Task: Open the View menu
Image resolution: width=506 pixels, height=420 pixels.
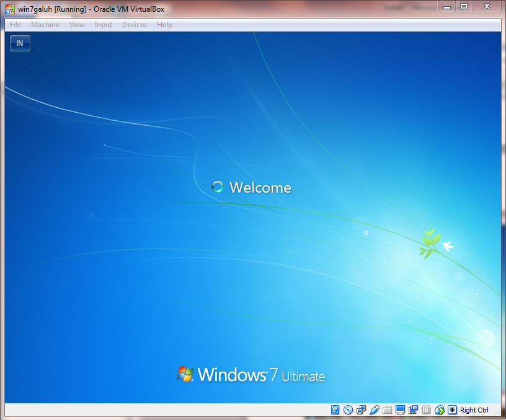Action: pyautogui.click(x=77, y=25)
